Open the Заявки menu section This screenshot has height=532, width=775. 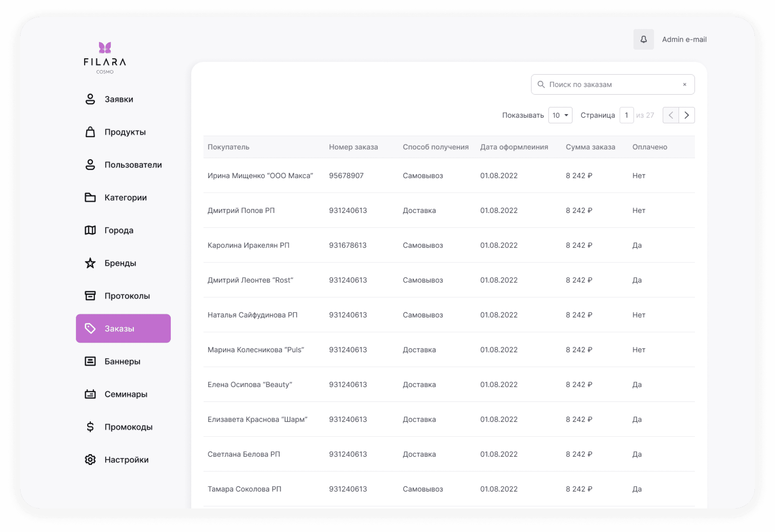pos(119,99)
